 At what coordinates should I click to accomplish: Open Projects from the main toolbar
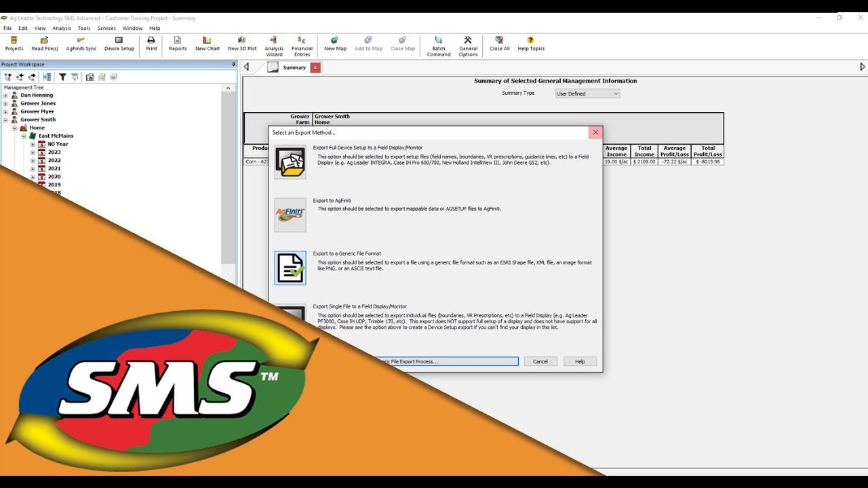pos(14,44)
